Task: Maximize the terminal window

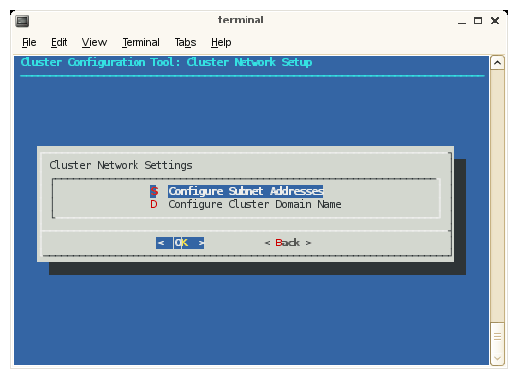Action: [478, 21]
